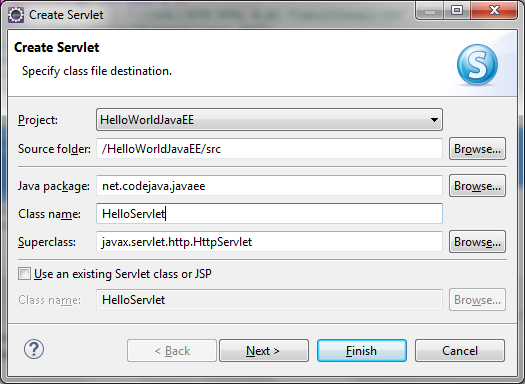Close the Create Servlet window
The image size is (525, 384).
point(494,10)
